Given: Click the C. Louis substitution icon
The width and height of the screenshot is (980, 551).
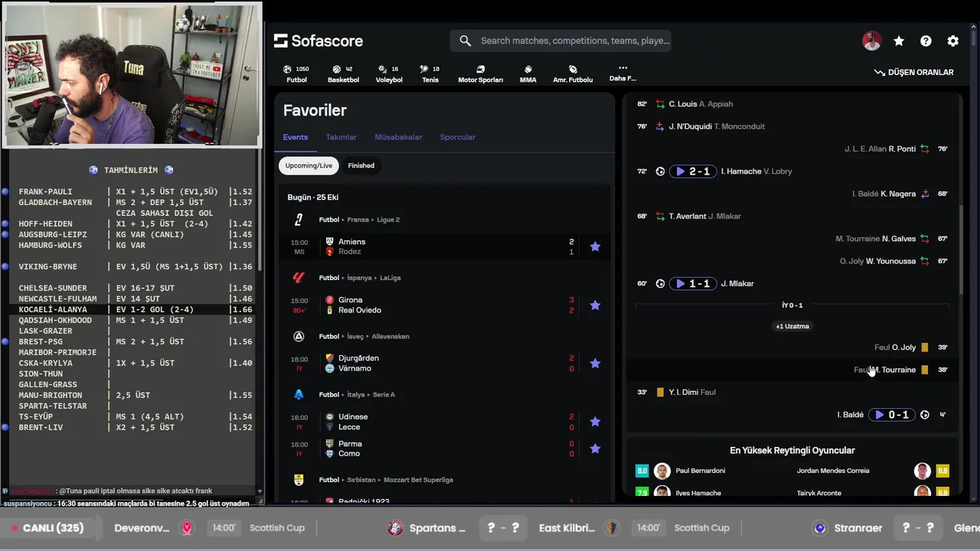Looking at the screenshot, I should [x=660, y=104].
